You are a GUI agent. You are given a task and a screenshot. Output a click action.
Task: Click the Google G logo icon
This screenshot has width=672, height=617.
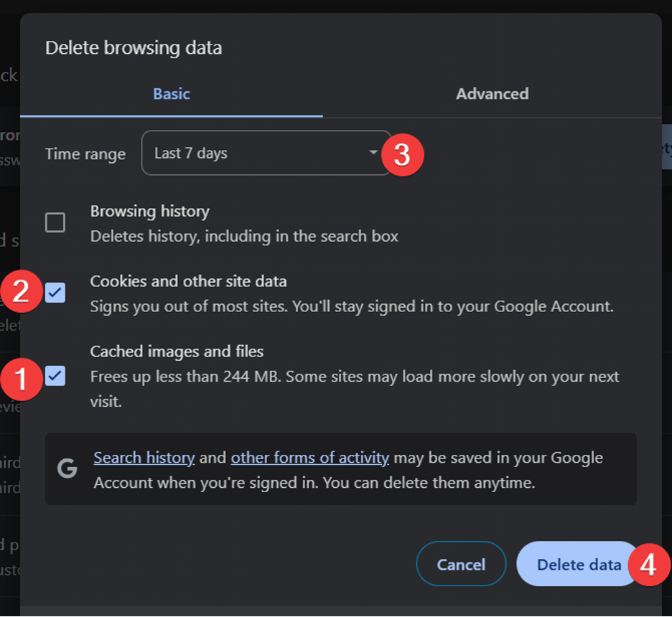(x=67, y=468)
